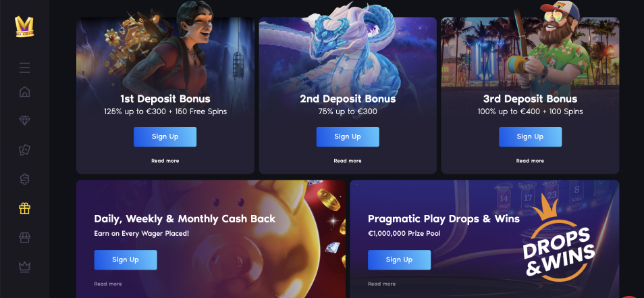Select the playing cards icon
644x298 pixels.
pyautogui.click(x=25, y=150)
